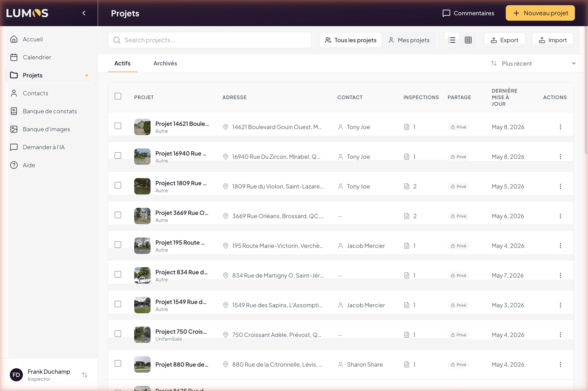Screen dimensions: 588x391
Task: Click the Privé badge for Projet 1549 Rue d...
Action: click(458, 305)
